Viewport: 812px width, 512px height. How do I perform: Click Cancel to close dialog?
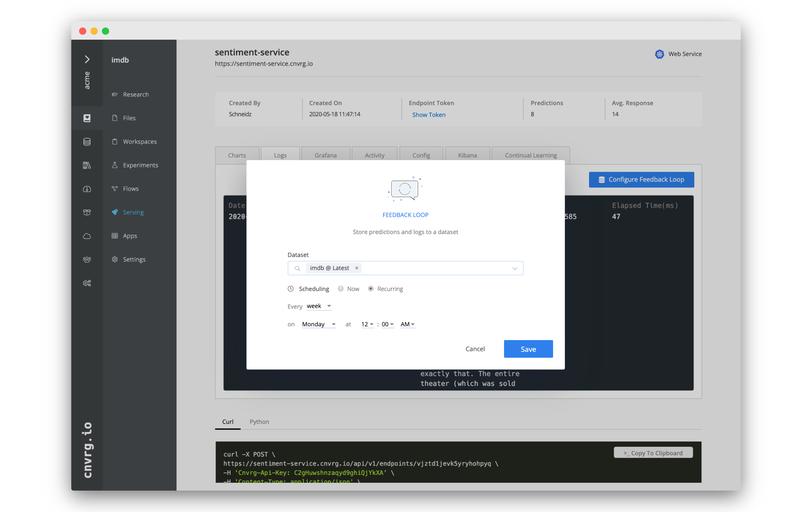point(476,348)
